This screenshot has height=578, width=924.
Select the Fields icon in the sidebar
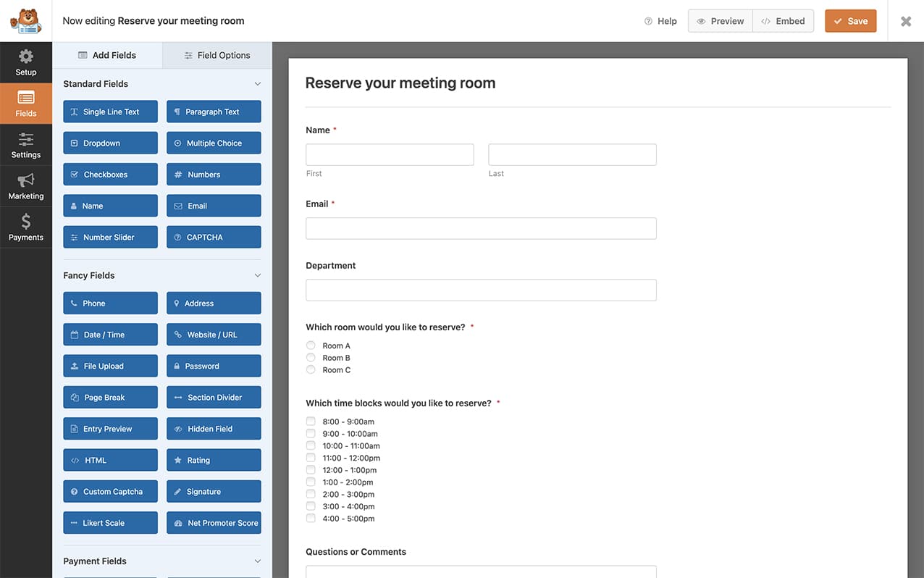(25, 103)
